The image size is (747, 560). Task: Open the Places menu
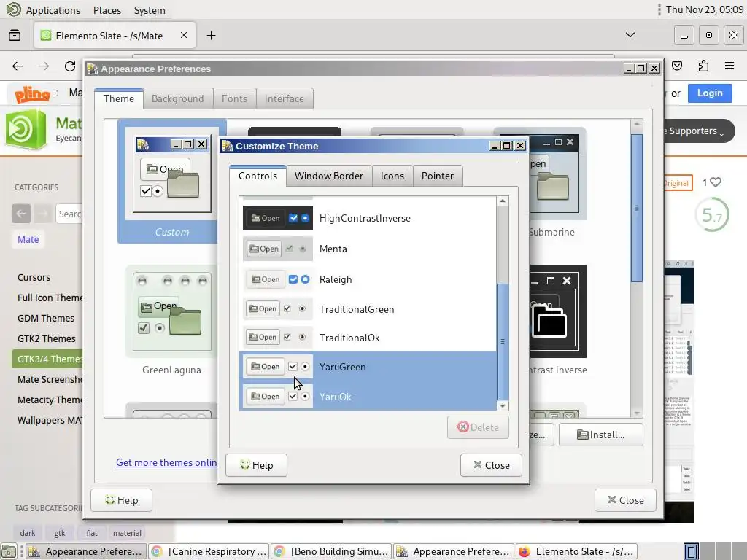click(x=107, y=10)
